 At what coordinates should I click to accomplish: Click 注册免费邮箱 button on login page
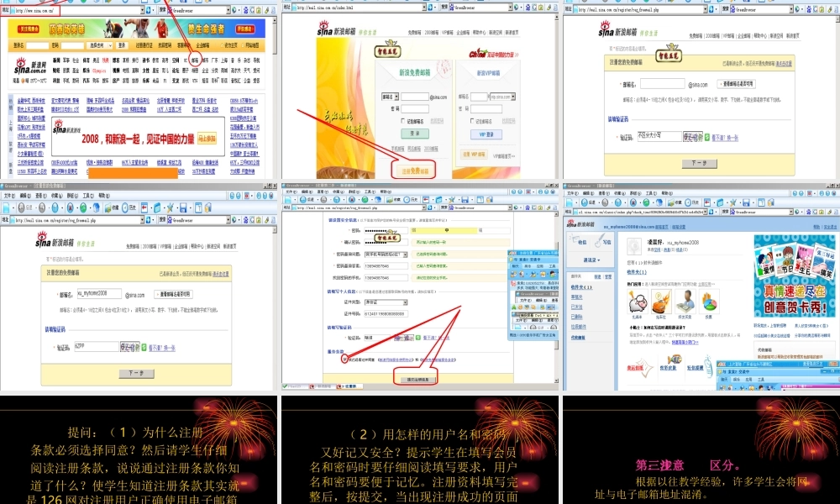415,171
